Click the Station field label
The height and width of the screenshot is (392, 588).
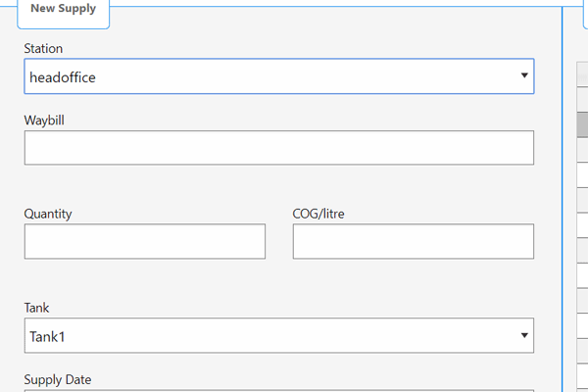(43, 48)
